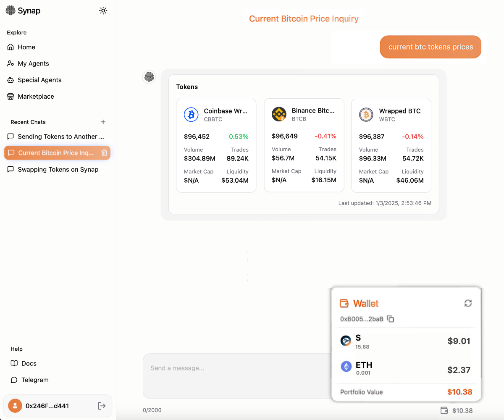504x420 pixels.
Task: Click the -0.41% change value
Action: pos(325,136)
